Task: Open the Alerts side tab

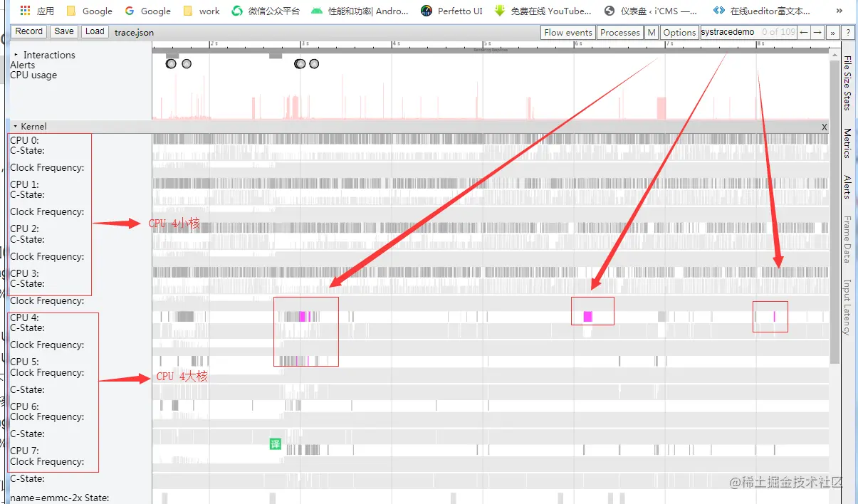Action: pos(847,187)
